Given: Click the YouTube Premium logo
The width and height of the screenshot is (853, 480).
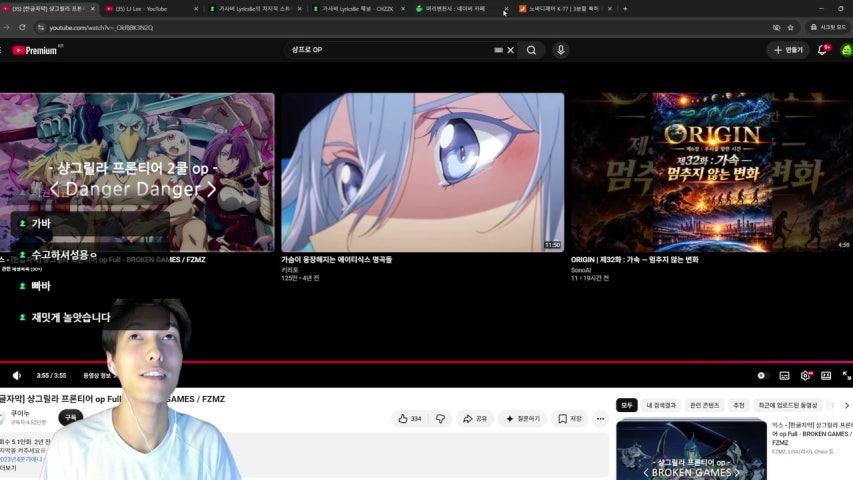Looking at the screenshot, I should point(35,50).
